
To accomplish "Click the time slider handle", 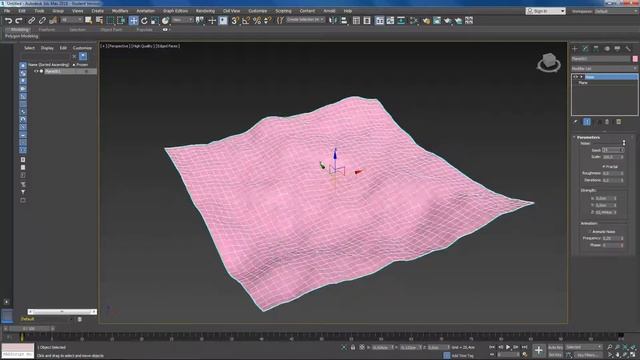I will click(29, 328).
